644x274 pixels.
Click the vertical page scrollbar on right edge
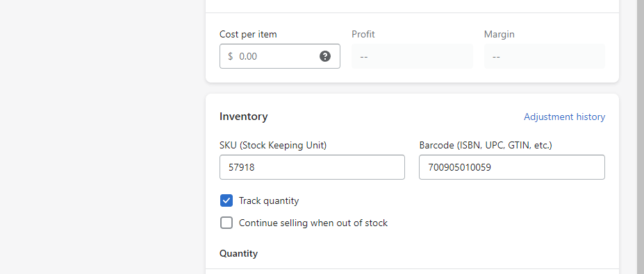pos(639,137)
